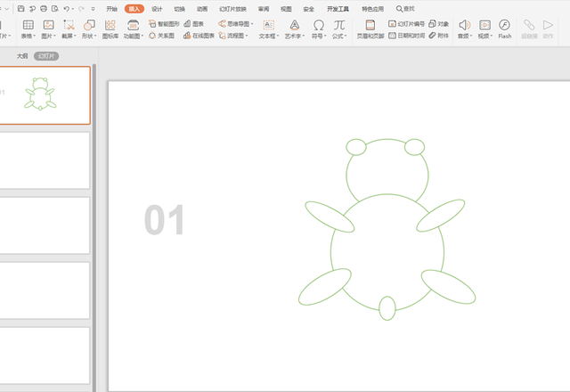
Task: Click the Save icon in quick access bar
Action: tap(21, 8)
